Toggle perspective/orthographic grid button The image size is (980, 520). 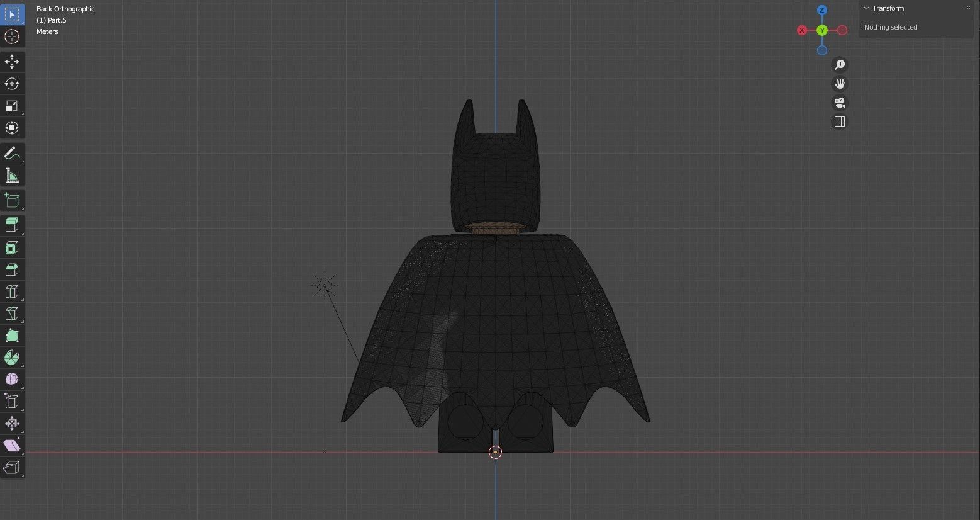point(839,122)
